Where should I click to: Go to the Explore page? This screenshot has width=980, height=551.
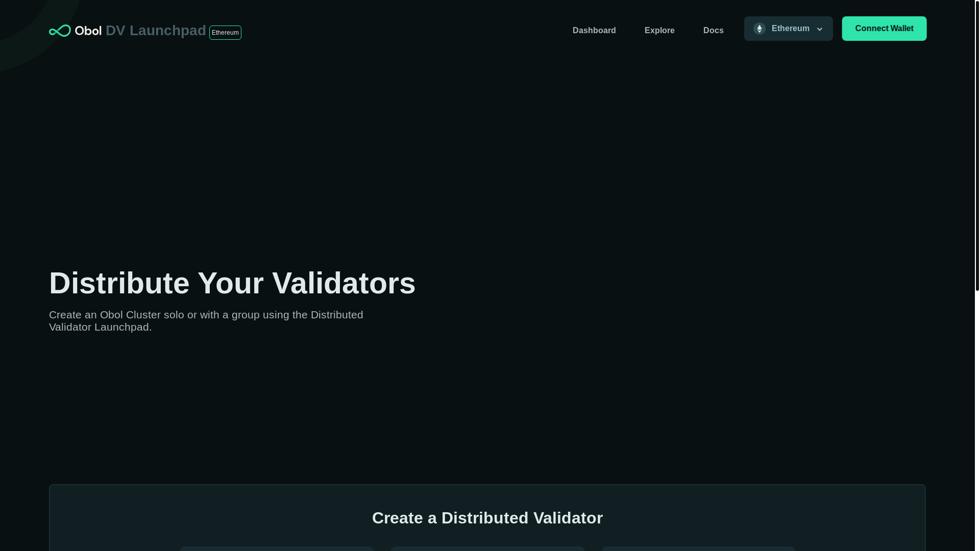(659, 31)
